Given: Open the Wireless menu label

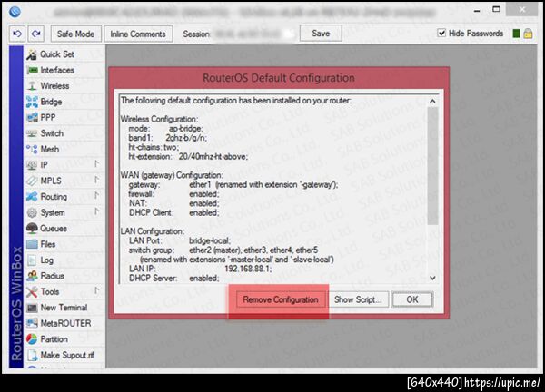Looking at the screenshot, I should point(54,86).
